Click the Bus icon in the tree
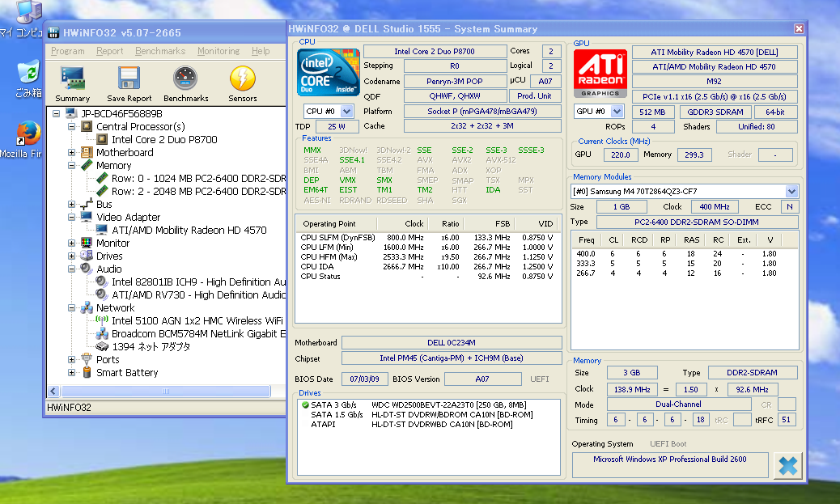 pyautogui.click(x=87, y=204)
